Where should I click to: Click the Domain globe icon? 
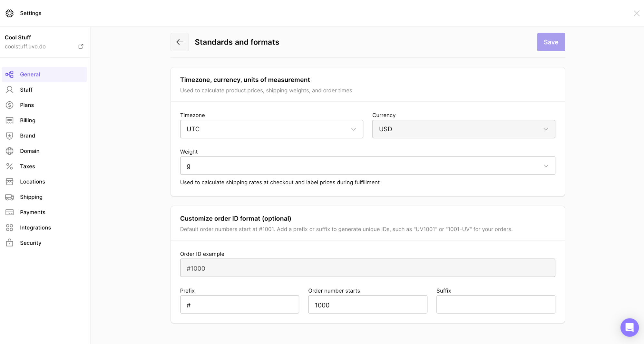[10, 151]
